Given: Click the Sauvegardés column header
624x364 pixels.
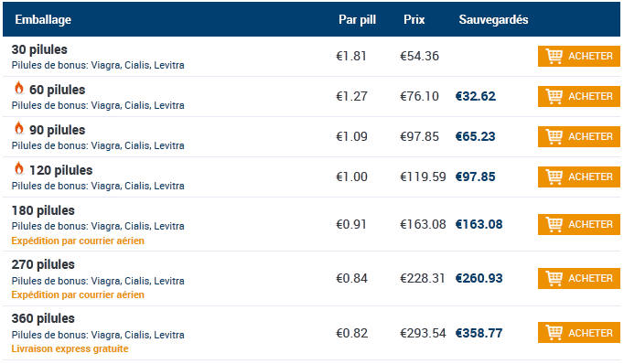Looking at the screenshot, I should pyautogui.click(x=493, y=19).
